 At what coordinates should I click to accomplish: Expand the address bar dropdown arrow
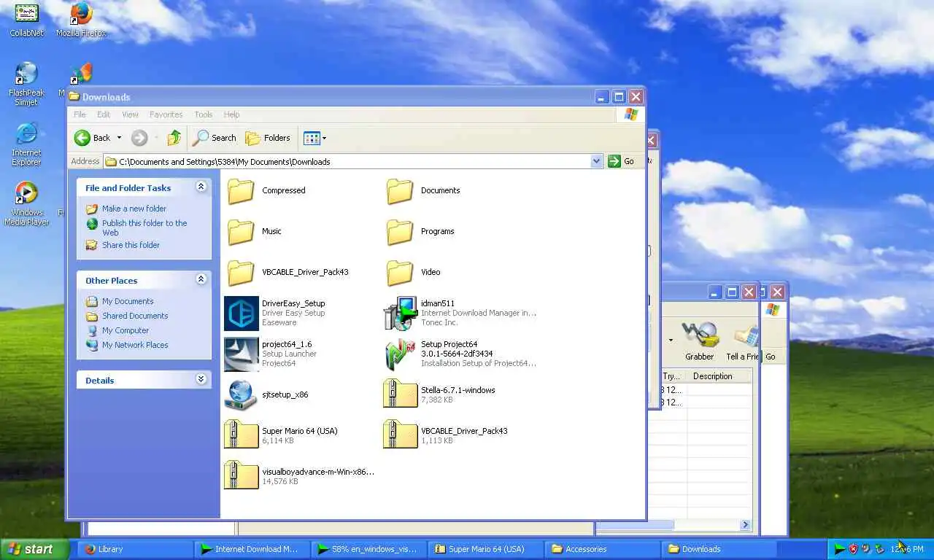[x=597, y=161]
